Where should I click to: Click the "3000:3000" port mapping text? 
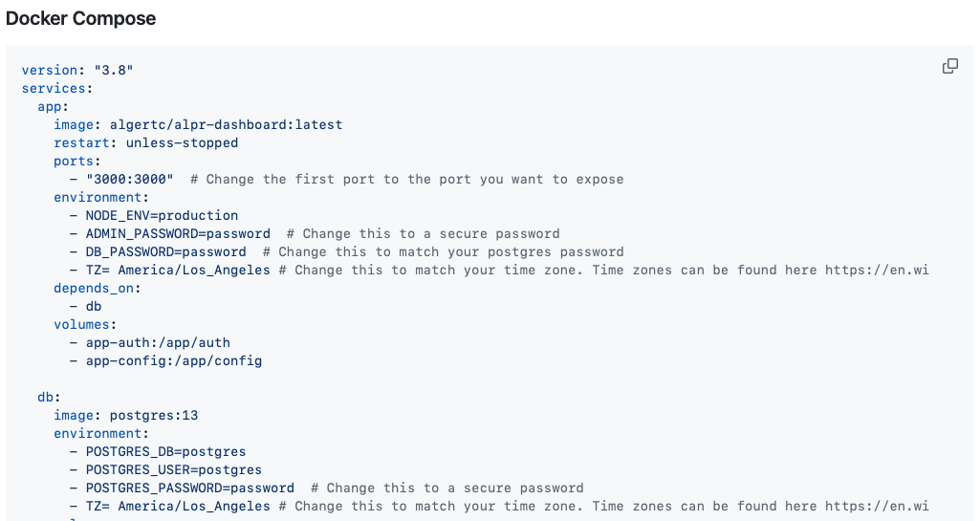(129, 179)
